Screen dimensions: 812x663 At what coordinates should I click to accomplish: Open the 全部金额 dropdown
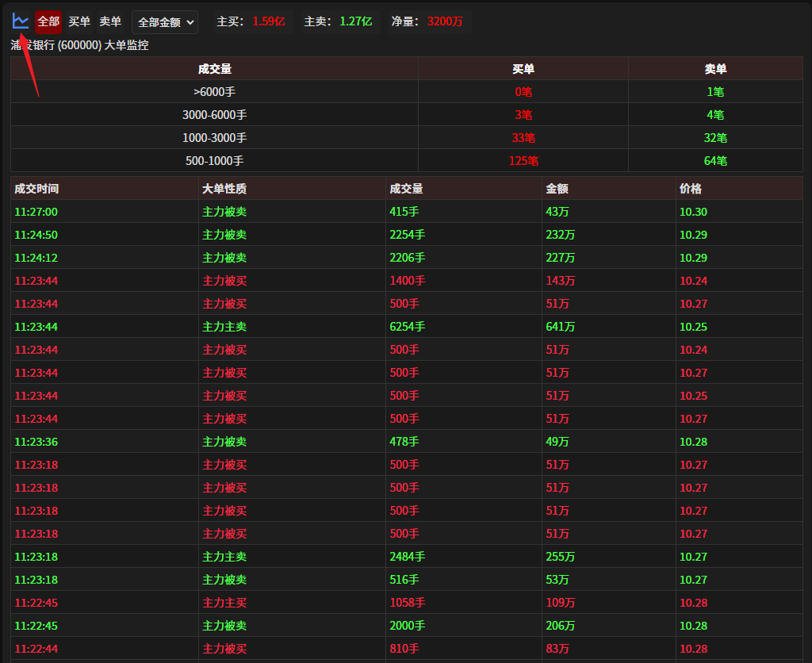(165, 22)
